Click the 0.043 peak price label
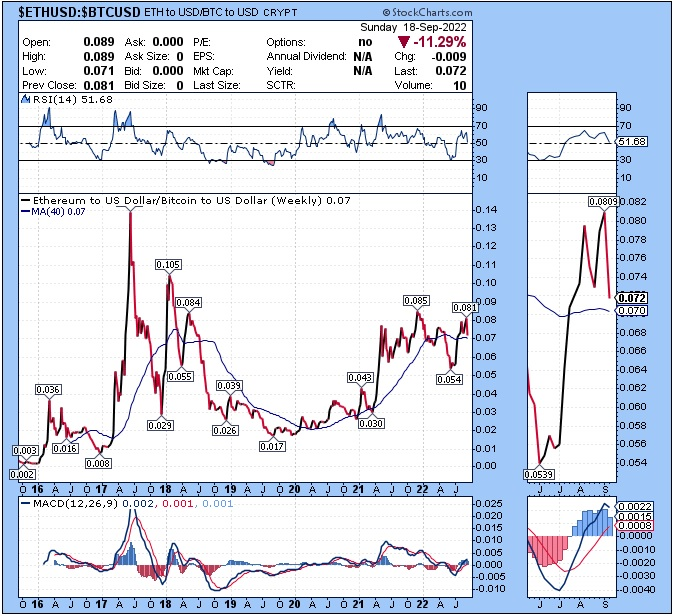The image size is (675, 616). [360, 378]
